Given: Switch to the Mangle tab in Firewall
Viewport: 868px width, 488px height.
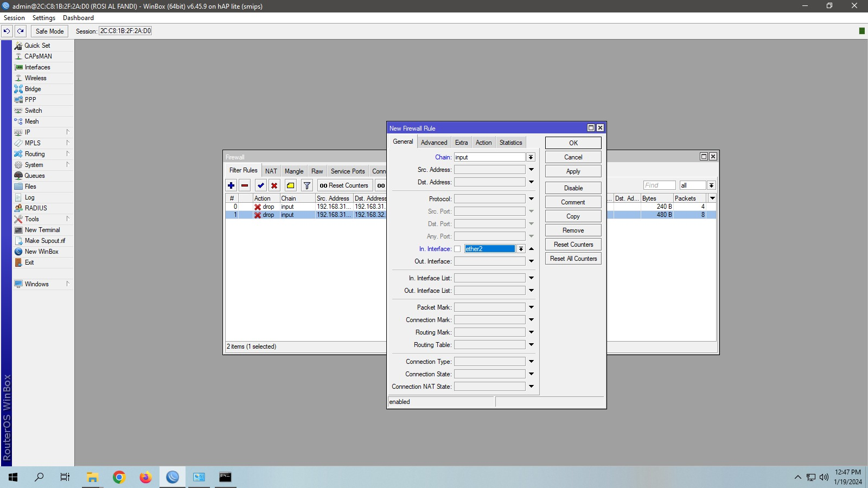Looking at the screenshot, I should click(294, 171).
